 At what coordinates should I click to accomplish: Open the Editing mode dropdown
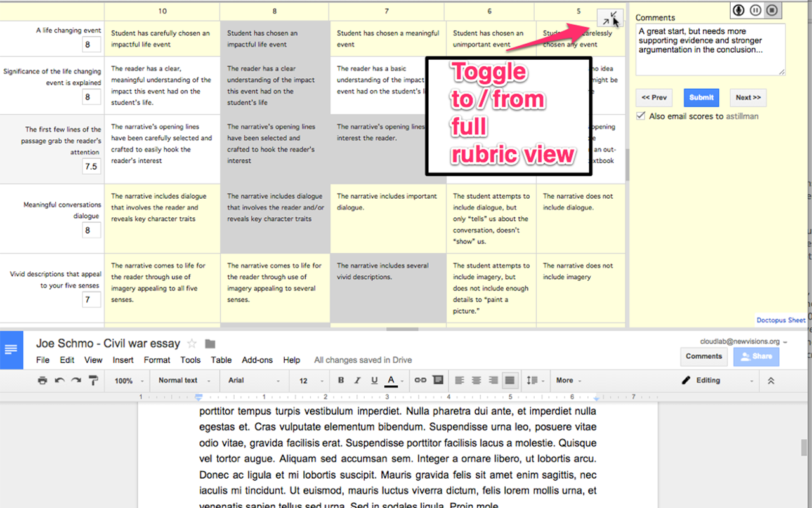[x=718, y=380]
